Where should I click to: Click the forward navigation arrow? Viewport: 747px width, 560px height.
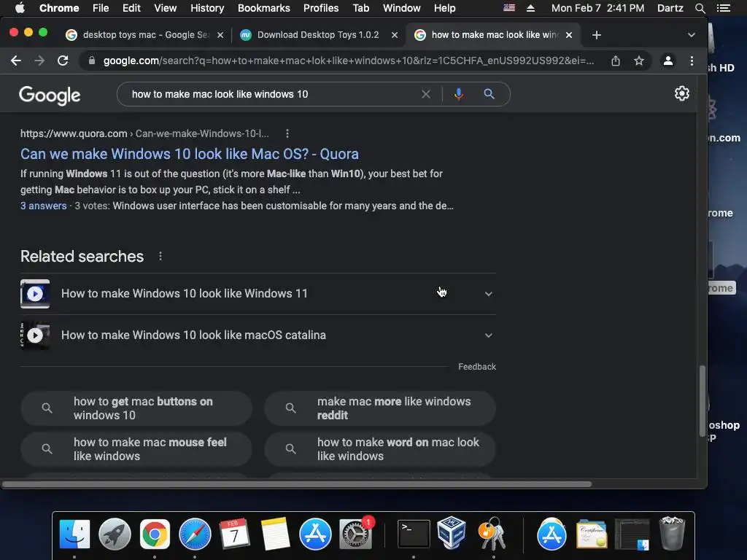click(x=39, y=61)
